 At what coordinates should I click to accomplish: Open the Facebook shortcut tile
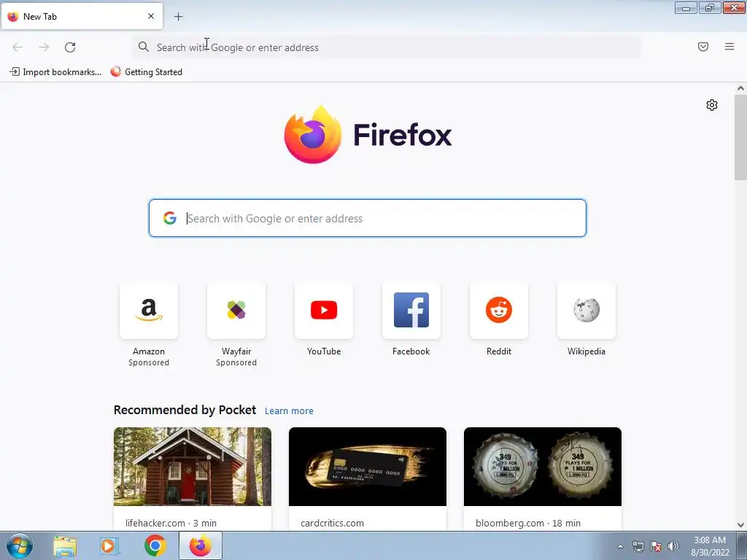click(411, 311)
